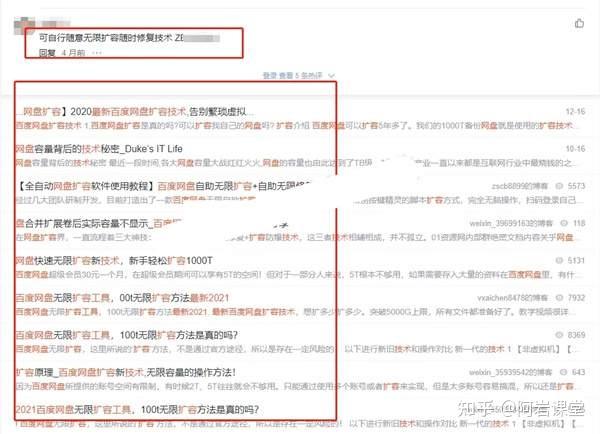Open result starting with 2021百度网盘无限扩容工具
The height and width of the screenshot is (434, 600).
coord(137,410)
